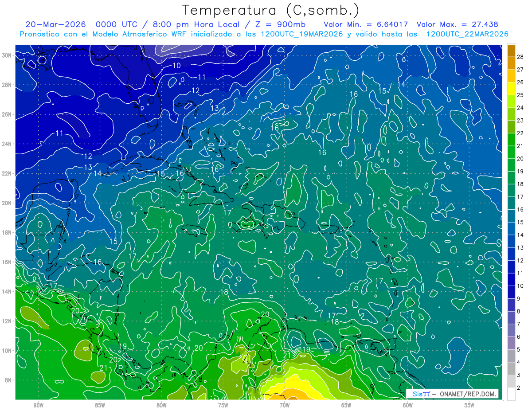Screen dimensions: 532x411
Task: Click the 30N latitude axis label
Action: click(7, 55)
